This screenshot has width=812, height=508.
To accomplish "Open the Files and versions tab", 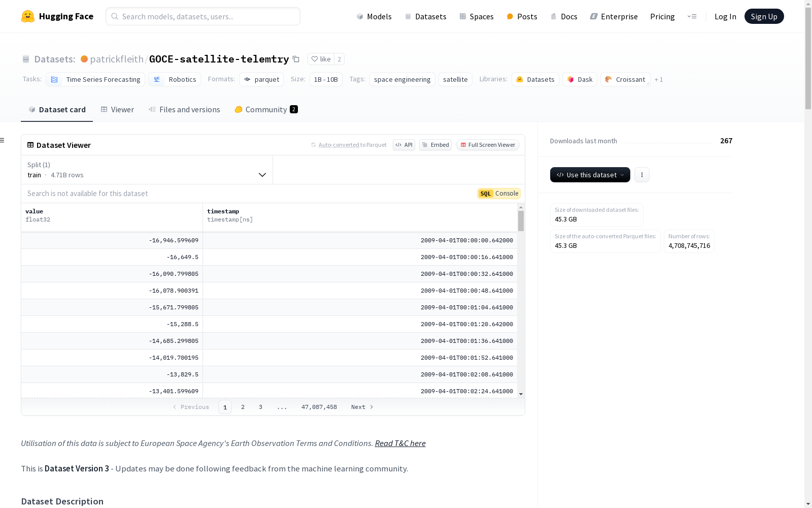I will click(184, 110).
